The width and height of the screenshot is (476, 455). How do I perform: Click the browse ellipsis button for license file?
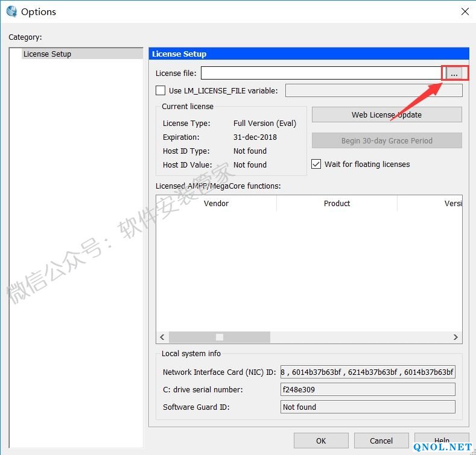point(454,73)
